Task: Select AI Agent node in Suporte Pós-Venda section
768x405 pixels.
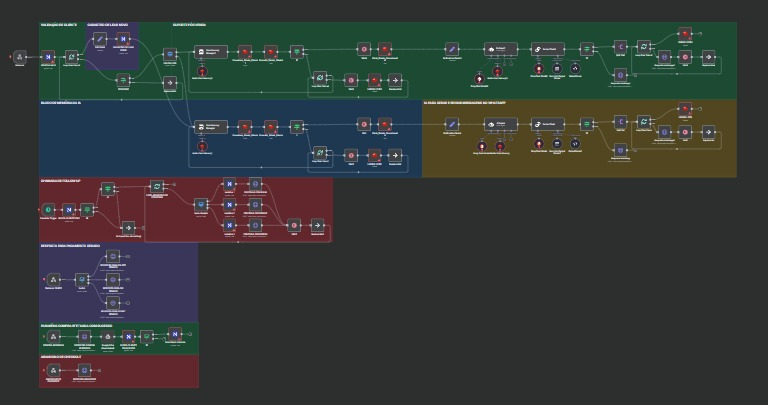Action: [500, 48]
